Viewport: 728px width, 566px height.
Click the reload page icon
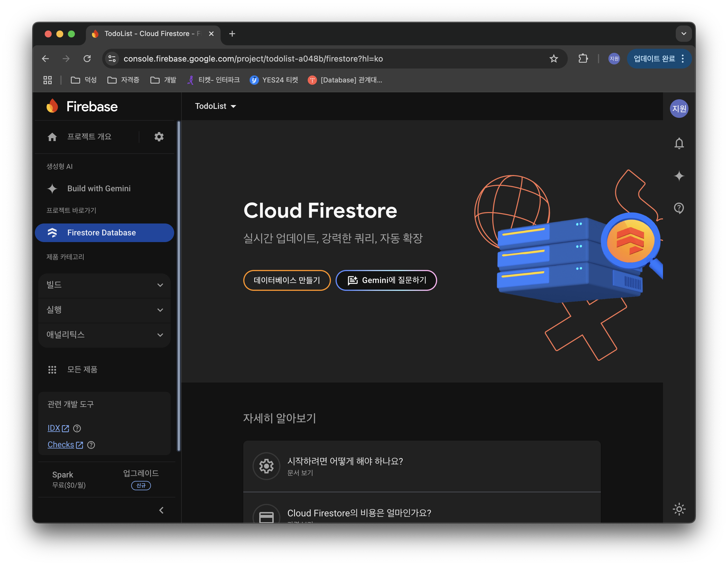(87, 59)
